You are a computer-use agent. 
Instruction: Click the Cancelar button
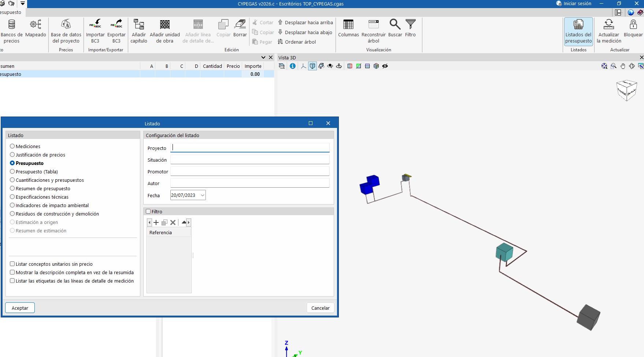pos(321,308)
